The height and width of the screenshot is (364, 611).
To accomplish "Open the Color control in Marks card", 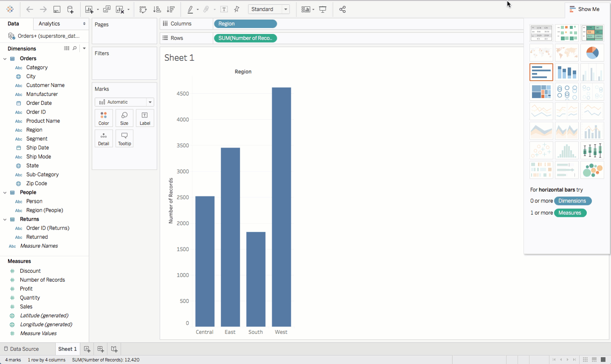I will click(104, 118).
